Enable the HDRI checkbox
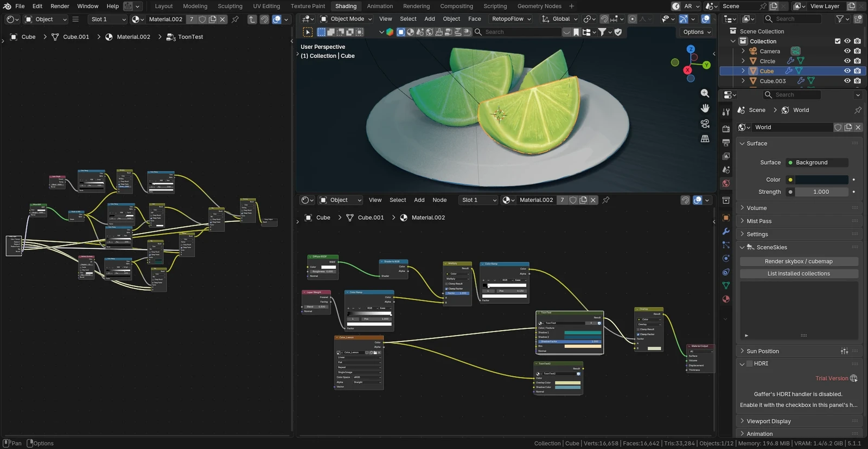Viewport: 868px width, 449px height. pyautogui.click(x=750, y=364)
